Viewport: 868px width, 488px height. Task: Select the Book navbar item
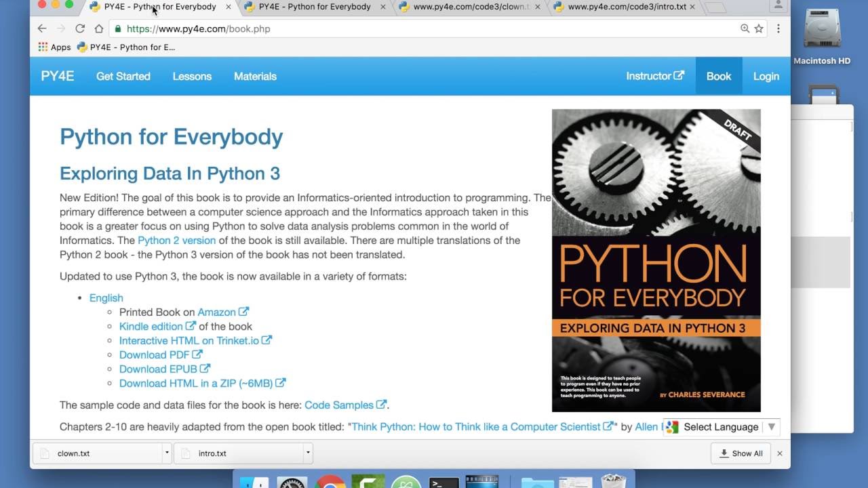[x=719, y=76]
